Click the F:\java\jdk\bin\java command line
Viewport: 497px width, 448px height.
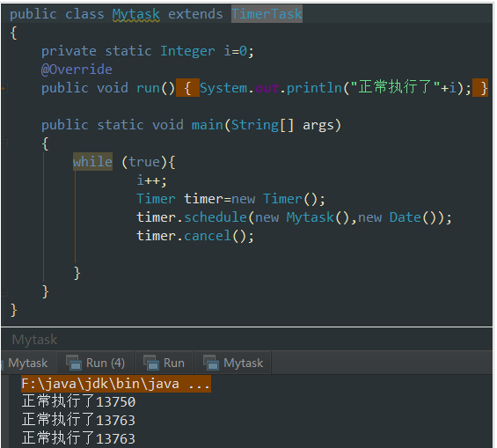(x=116, y=384)
